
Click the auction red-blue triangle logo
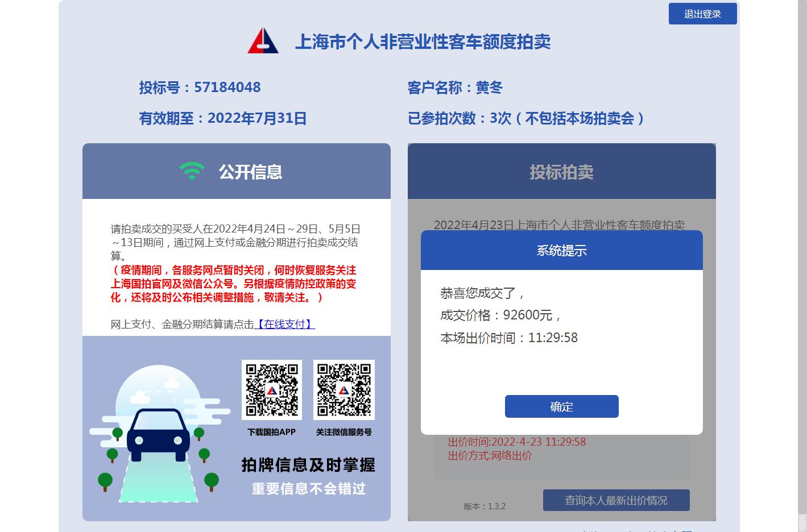coord(263,41)
